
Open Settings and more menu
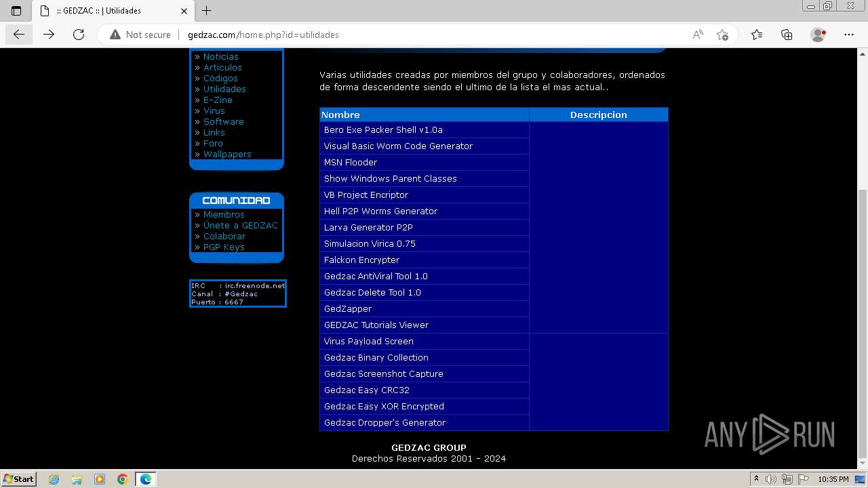(849, 35)
